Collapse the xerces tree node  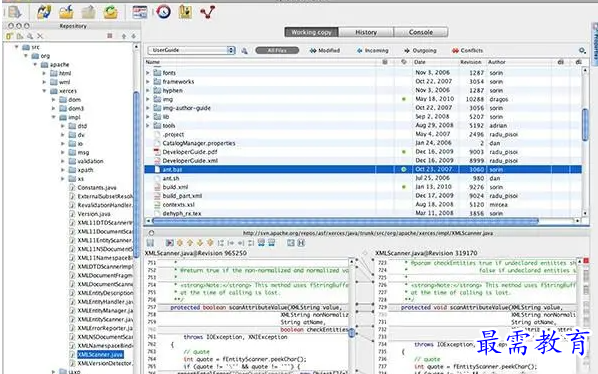click(x=44, y=91)
